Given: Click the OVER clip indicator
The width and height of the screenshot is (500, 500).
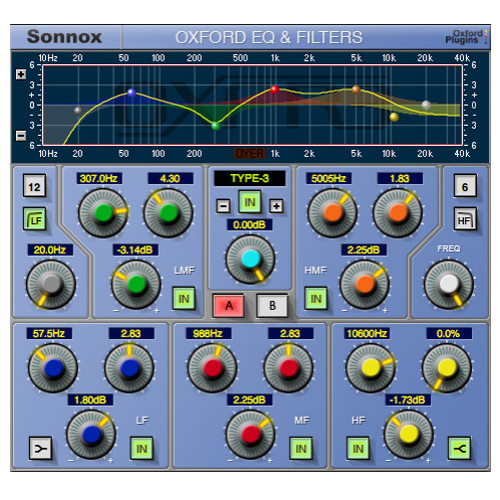Looking at the screenshot, I should tap(249, 154).
